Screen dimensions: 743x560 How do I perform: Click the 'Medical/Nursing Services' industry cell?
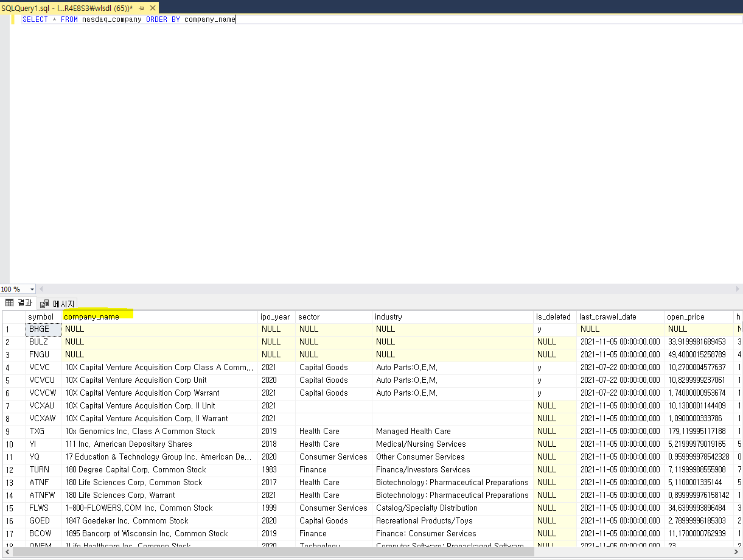tap(453, 444)
